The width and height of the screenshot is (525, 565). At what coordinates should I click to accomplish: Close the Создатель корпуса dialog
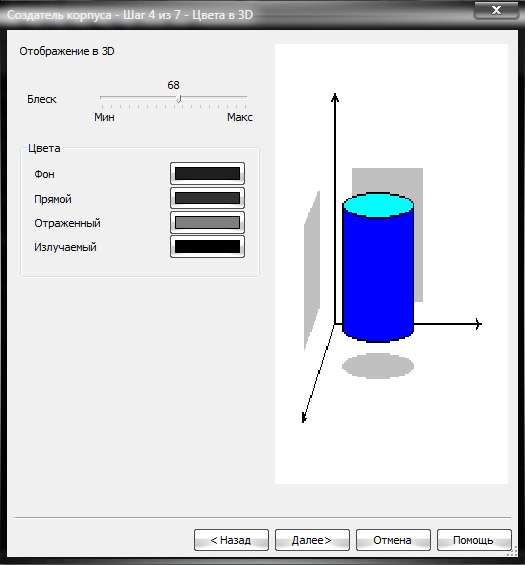point(497,10)
